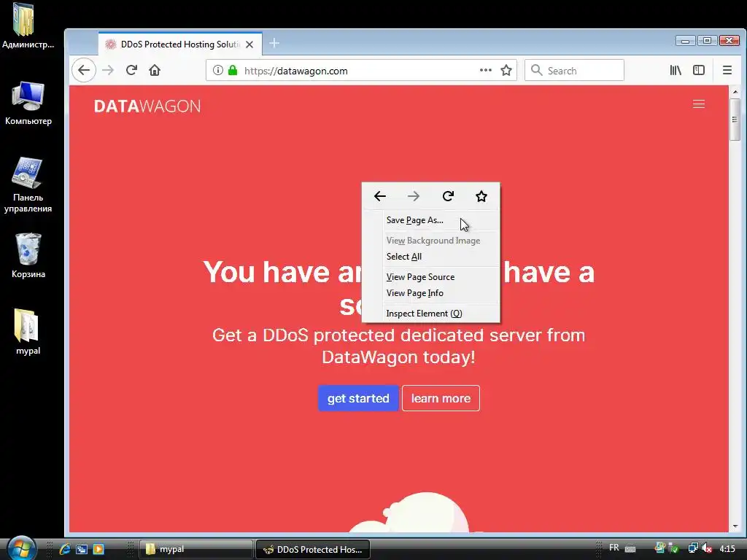This screenshot has height=560, width=747.
Task: Choose Save Page As... in context menu
Action: [430, 220]
